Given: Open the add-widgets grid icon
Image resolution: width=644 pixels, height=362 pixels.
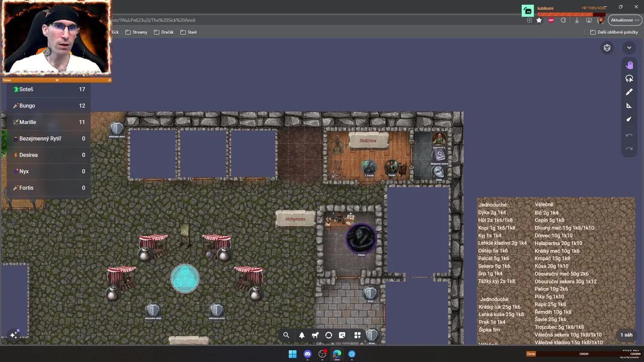Looking at the screenshot, I should 357,335.
